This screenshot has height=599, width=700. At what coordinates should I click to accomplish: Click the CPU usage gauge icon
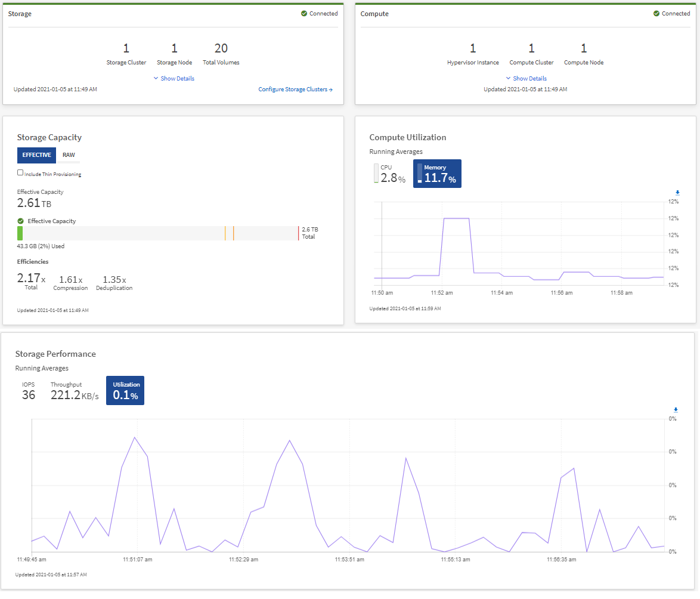click(376, 173)
